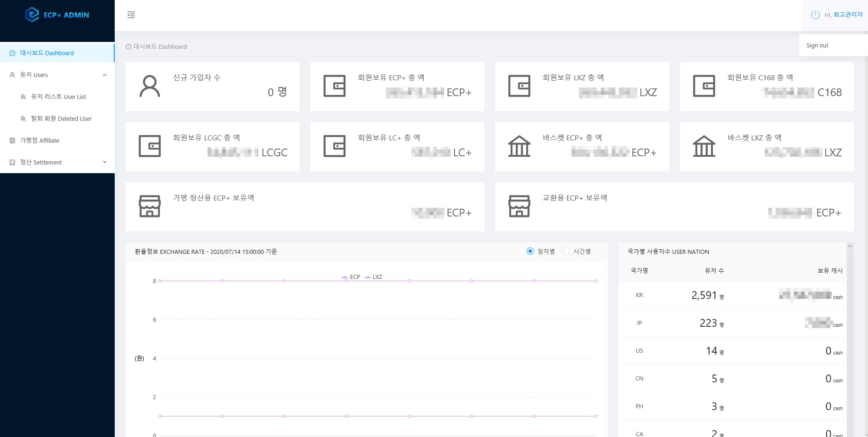This screenshot has width=868, height=437.
Task: Click the 정산 Settlement menu label
Action: coord(41,163)
